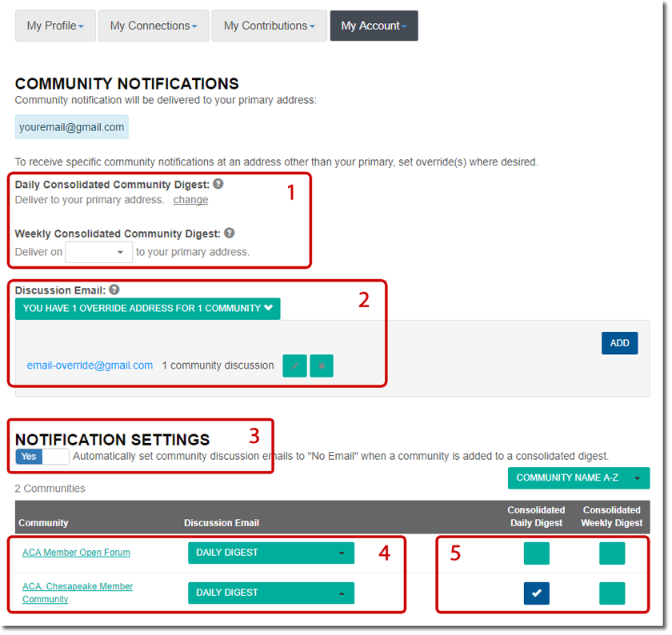
Task: Click help icon beside Weekly Consolidated Community Digest
Action: 230,234
